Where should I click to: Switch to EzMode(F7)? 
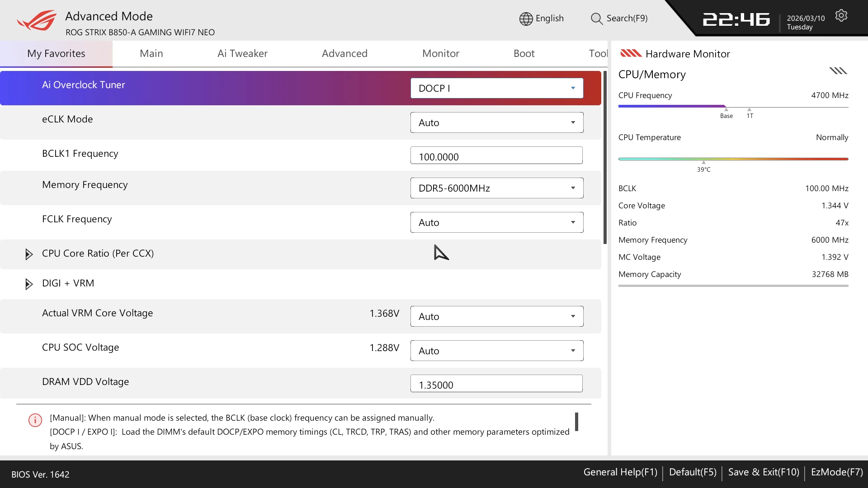tap(836, 472)
